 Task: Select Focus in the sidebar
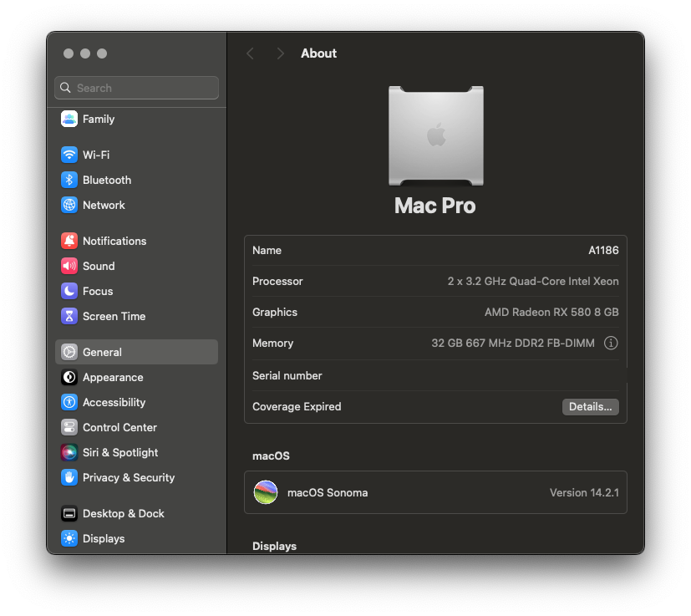(x=137, y=291)
